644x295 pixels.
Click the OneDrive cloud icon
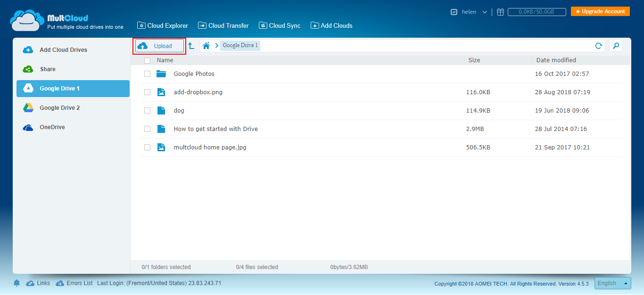coord(28,127)
